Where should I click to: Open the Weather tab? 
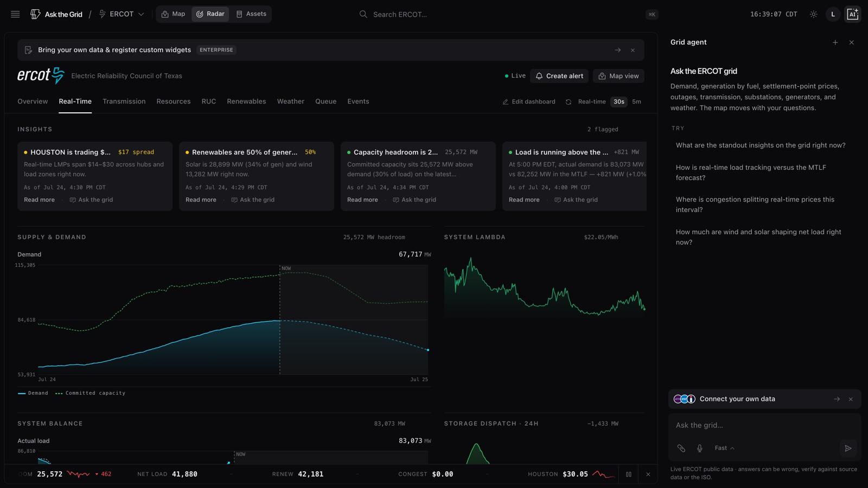point(291,101)
